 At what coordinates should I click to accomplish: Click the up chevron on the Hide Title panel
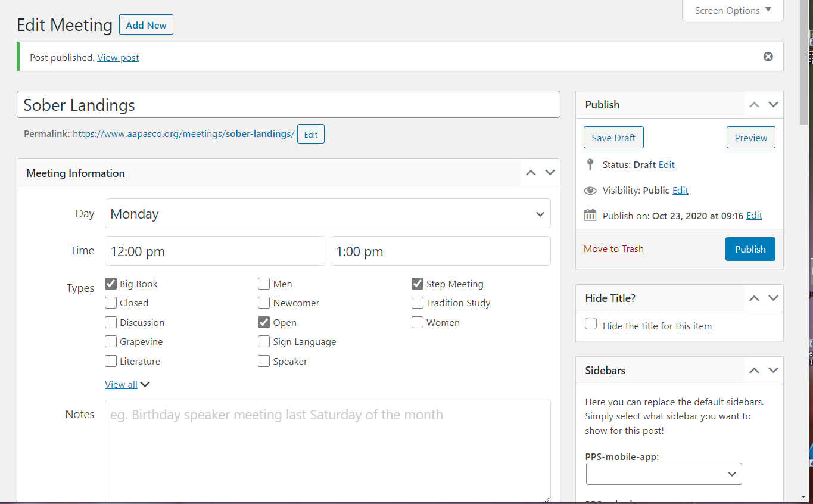click(754, 298)
